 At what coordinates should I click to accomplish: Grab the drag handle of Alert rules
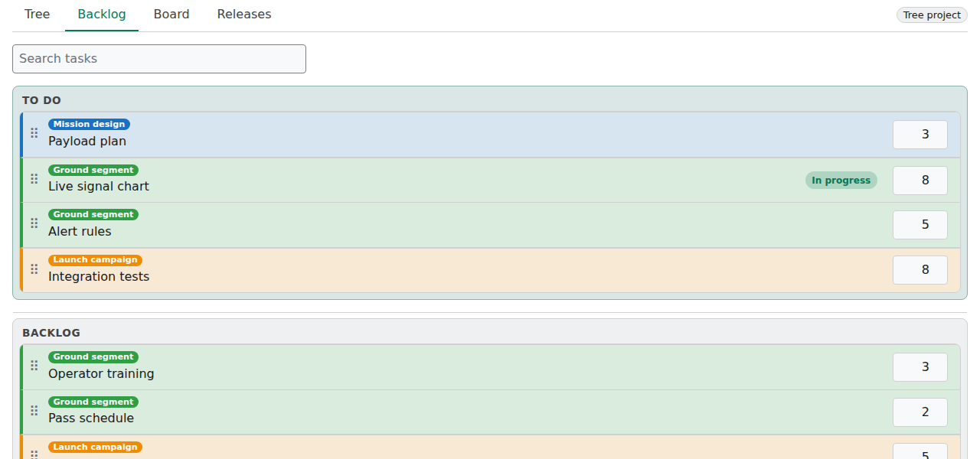(x=34, y=223)
